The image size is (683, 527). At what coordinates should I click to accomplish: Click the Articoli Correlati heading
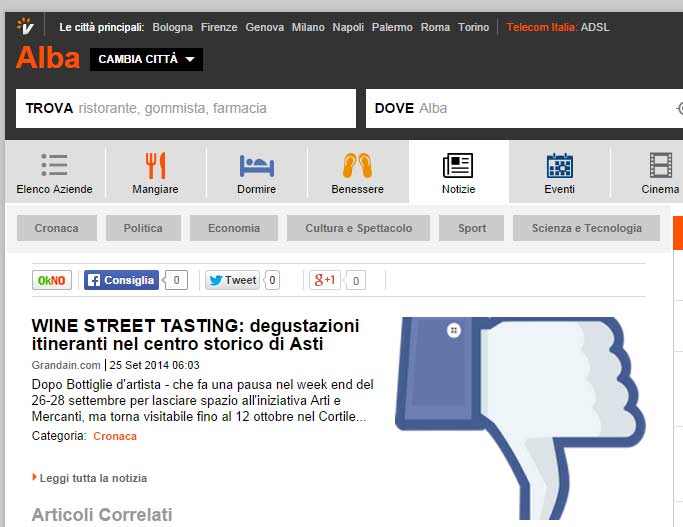point(102,514)
